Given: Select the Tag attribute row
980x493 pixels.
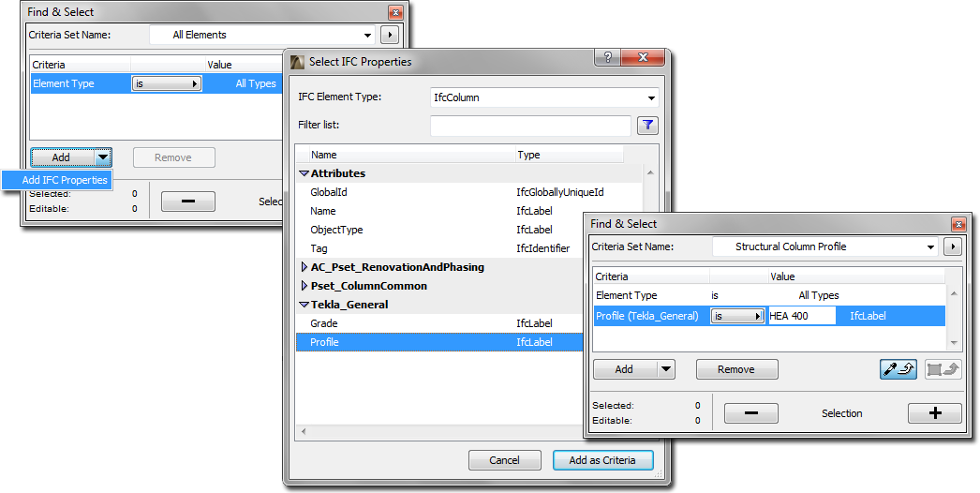Looking at the screenshot, I should [x=439, y=248].
